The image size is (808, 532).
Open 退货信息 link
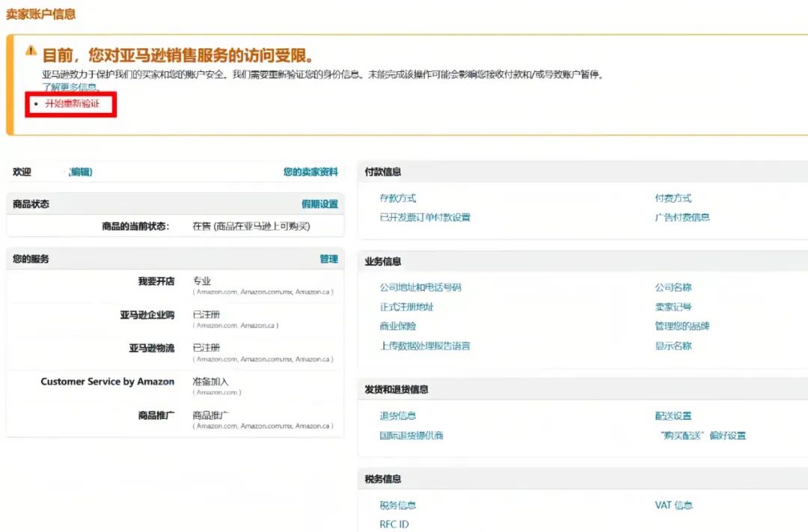398,415
